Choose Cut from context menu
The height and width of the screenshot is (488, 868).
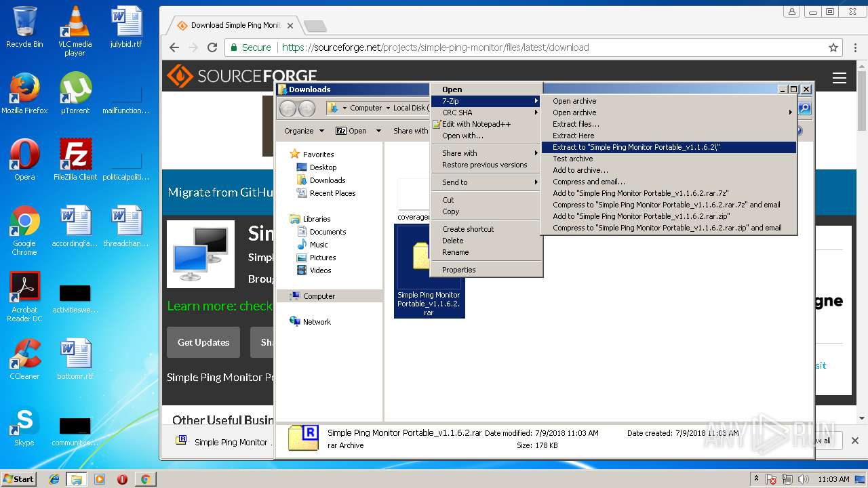click(486, 200)
